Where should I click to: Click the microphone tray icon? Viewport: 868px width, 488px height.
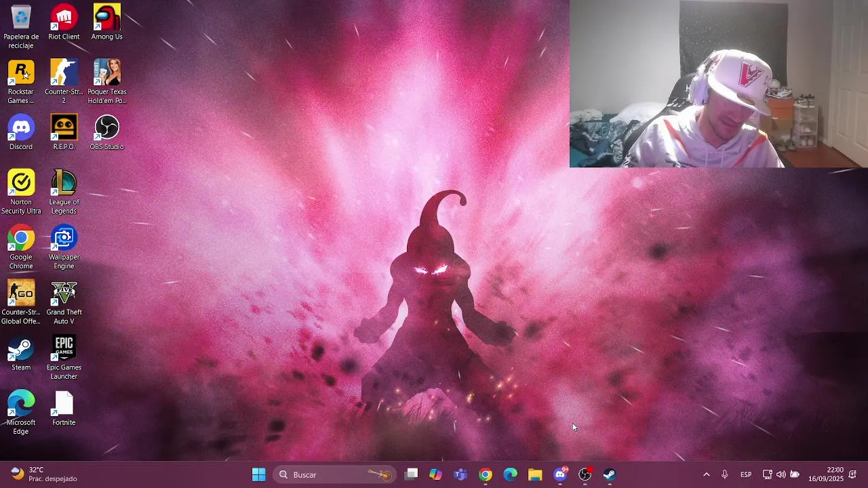(724, 474)
